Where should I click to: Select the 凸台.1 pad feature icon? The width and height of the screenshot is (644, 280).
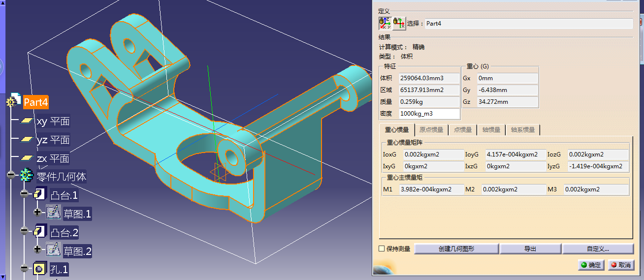(x=40, y=194)
